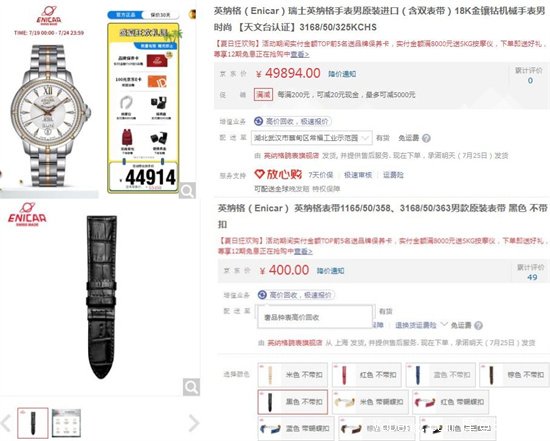Expand the 退换货运费险 dropdown arrow
The image size is (550, 441).
[444, 324]
